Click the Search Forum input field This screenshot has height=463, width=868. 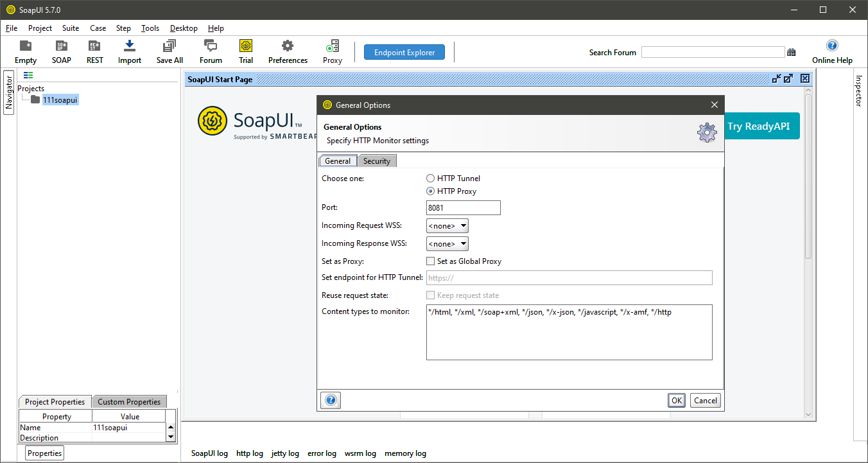pyautogui.click(x=713, y=53)
